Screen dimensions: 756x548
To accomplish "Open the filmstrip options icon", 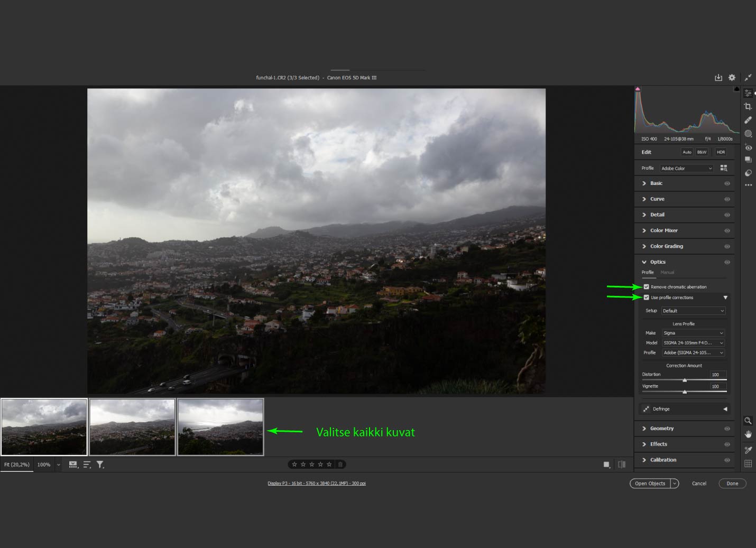I will (73, 465).
